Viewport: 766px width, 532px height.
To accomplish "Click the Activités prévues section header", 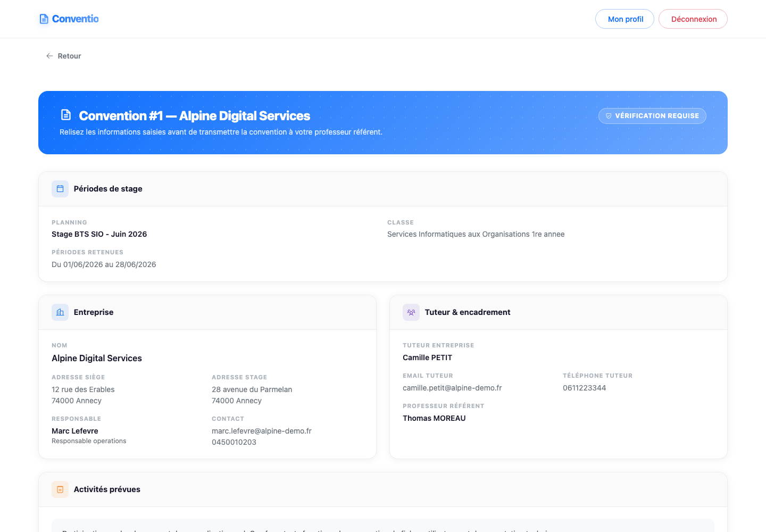I will pyautogui.click(x=383, y=489).
